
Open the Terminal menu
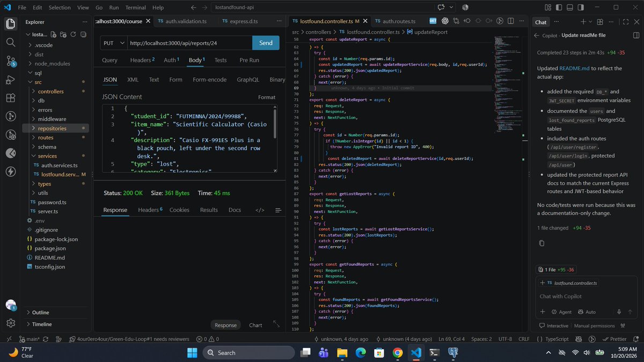pos(136,8)
